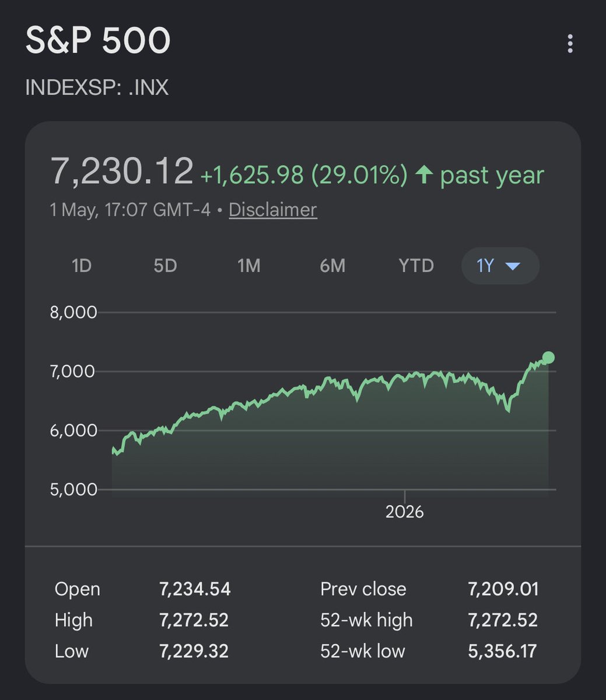The height and width of the screenshot is (700, 606).
Task: Click the Low value 7,229.32
Action: 194,651
